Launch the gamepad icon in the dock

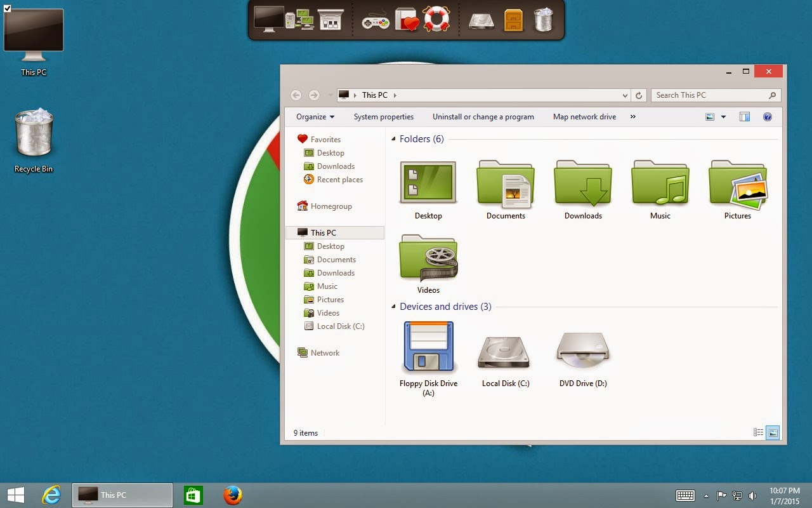point(376,22)
